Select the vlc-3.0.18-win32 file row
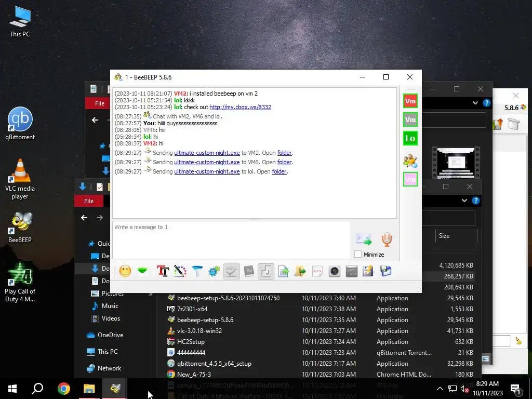 coord(320,330)
